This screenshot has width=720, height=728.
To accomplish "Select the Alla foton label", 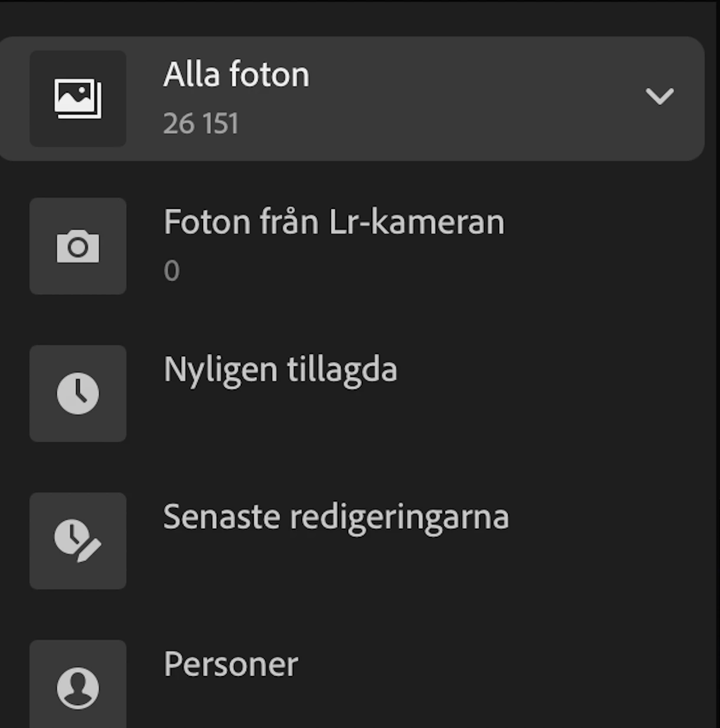I will (x=236, y=75).
